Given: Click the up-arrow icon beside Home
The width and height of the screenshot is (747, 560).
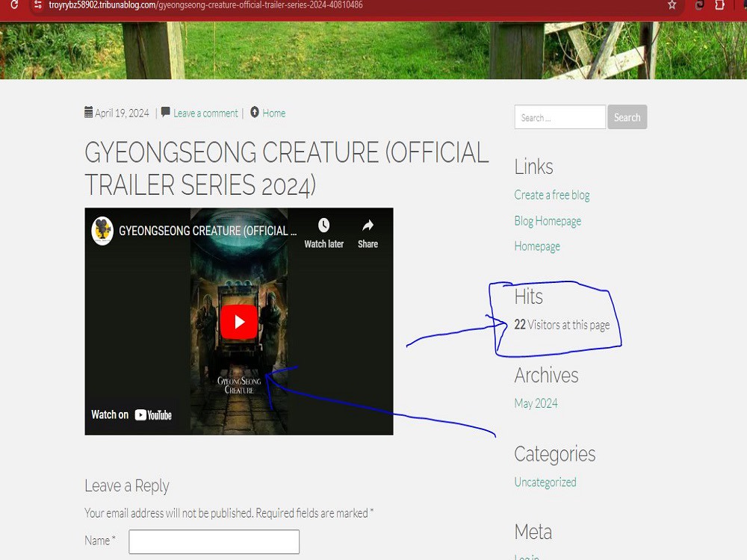Looking at the screenshot, I should 255,112.
